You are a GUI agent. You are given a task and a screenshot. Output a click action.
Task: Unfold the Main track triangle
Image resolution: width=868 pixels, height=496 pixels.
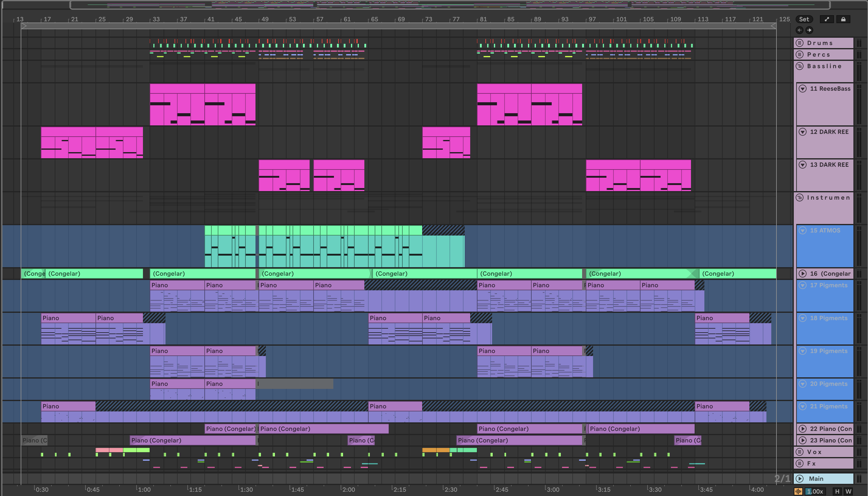[x=800, y=479]
